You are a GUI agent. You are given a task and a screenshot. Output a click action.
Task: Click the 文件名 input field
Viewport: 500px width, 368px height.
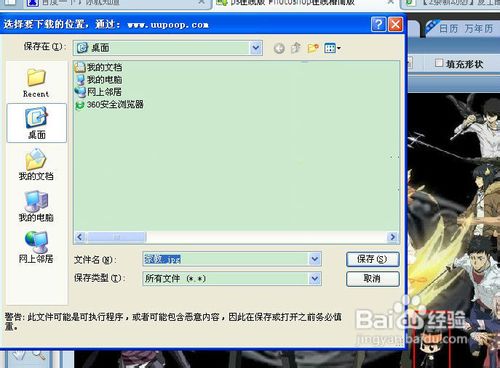point(226,259)
